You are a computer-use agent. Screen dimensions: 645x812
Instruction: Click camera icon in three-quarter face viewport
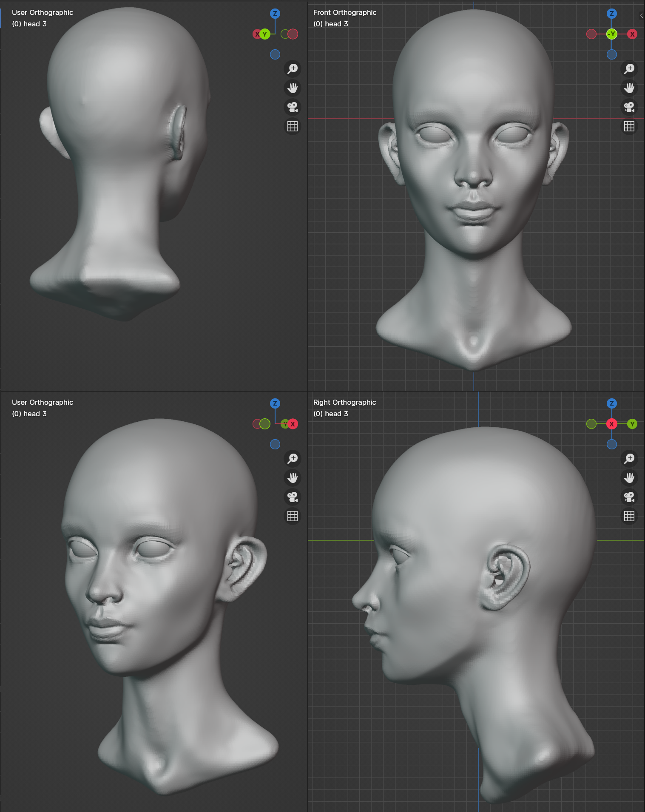pos(293,497)
